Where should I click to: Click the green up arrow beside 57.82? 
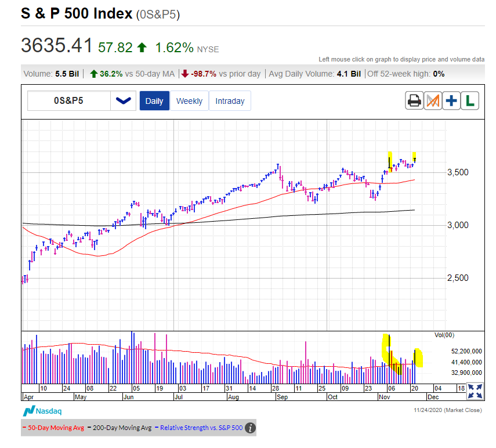[x=143, y=48]
